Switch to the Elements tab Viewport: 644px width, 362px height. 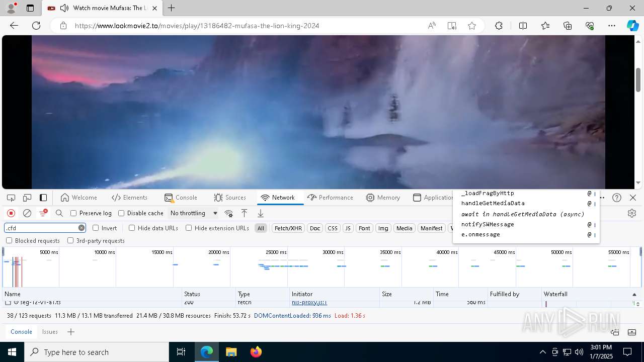pos(129,198)
